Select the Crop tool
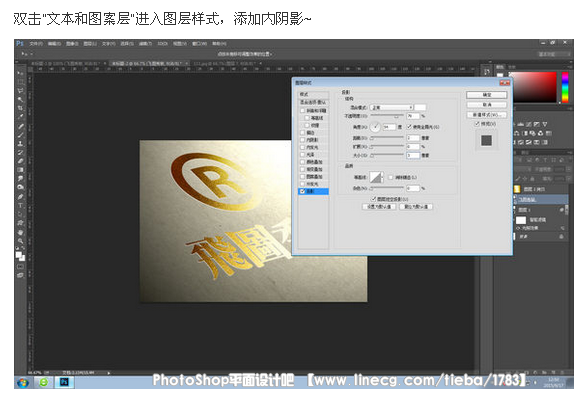Screen dimensions: 576x397 [x=20, y=108]
